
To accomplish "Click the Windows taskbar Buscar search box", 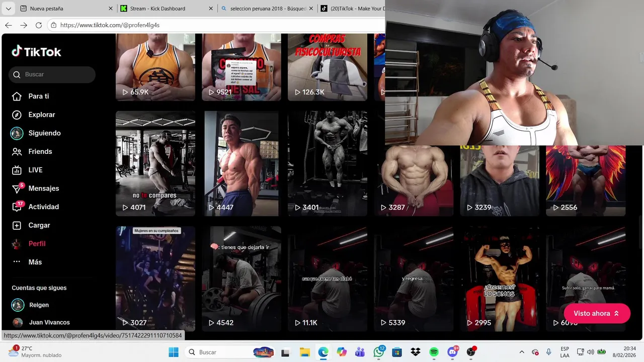I will [230, 352].
